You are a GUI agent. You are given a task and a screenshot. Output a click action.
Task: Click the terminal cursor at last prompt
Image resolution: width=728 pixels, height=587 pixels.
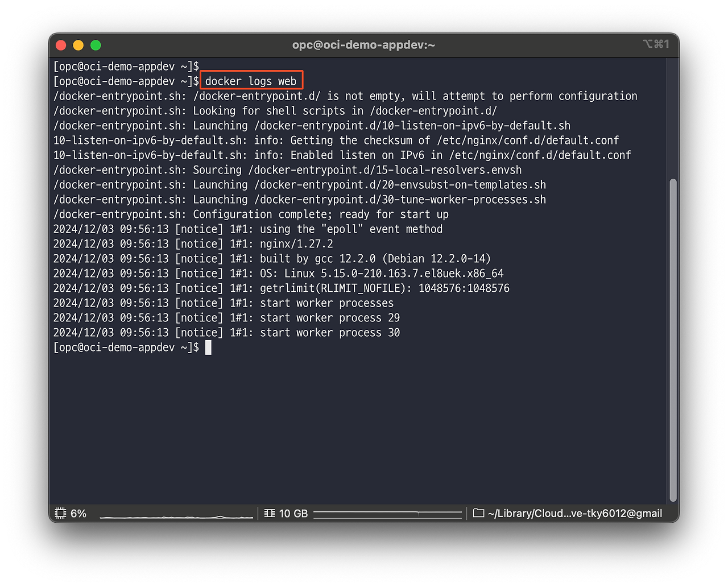(208, 348)
